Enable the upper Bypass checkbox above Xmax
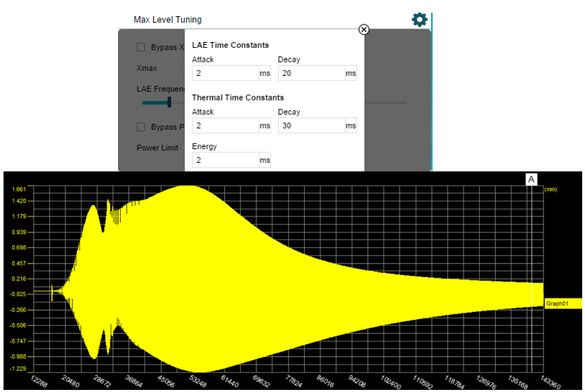 (x=141, y=47)
